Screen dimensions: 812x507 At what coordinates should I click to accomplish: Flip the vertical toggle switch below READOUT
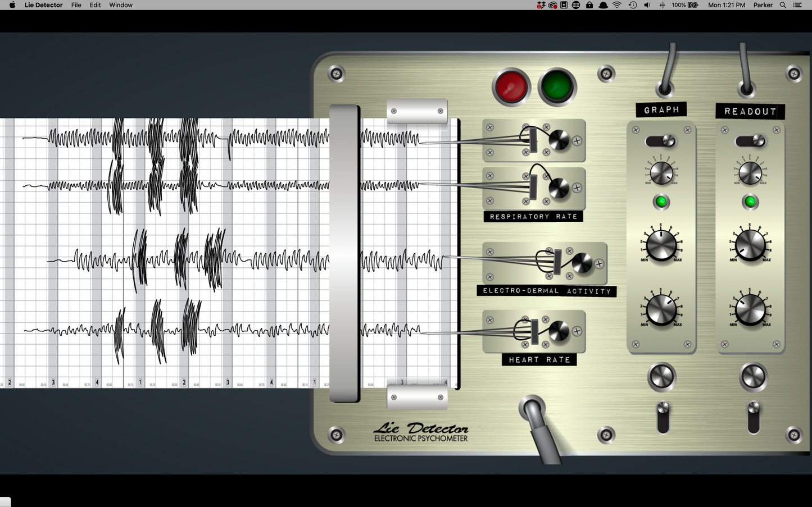pyautogui.click(x=752, y=418)
